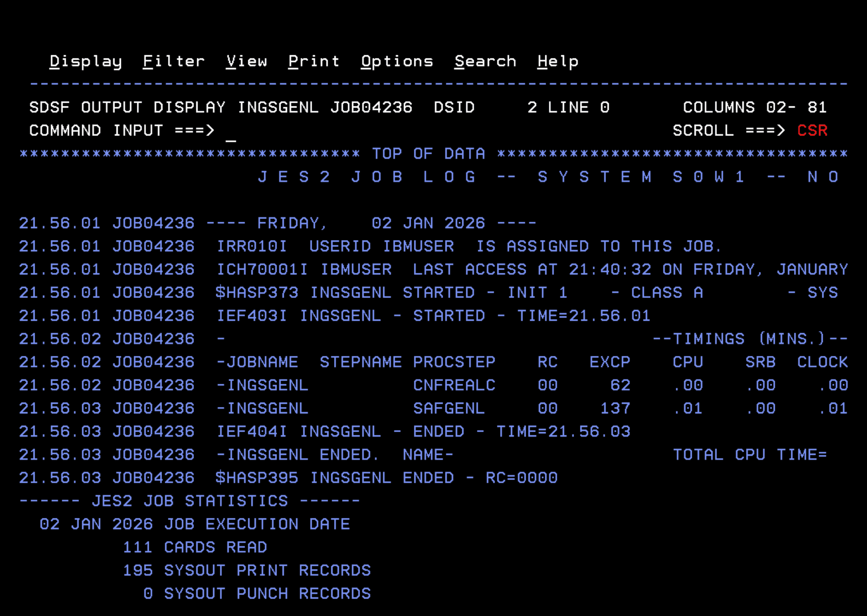Open the Search menu

click(486, 62)
